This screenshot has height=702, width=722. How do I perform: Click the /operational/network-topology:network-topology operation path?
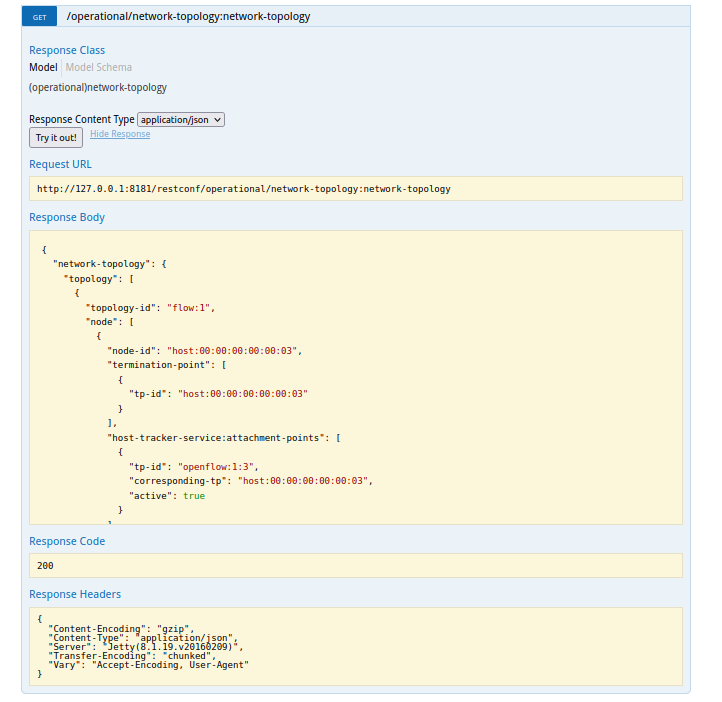click(188, 17)
